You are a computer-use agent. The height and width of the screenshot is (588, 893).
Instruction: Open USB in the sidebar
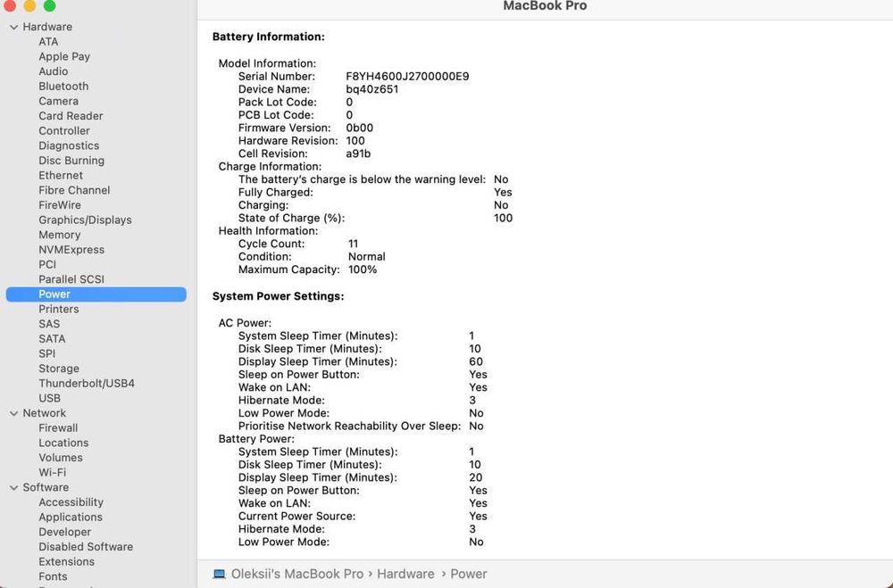49,398
